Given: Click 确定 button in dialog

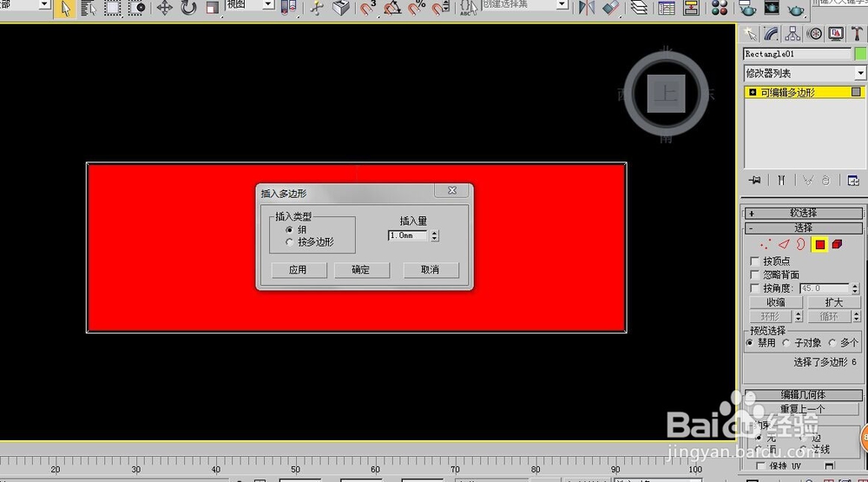Looking at the screenshot, I should coord(361,270).
